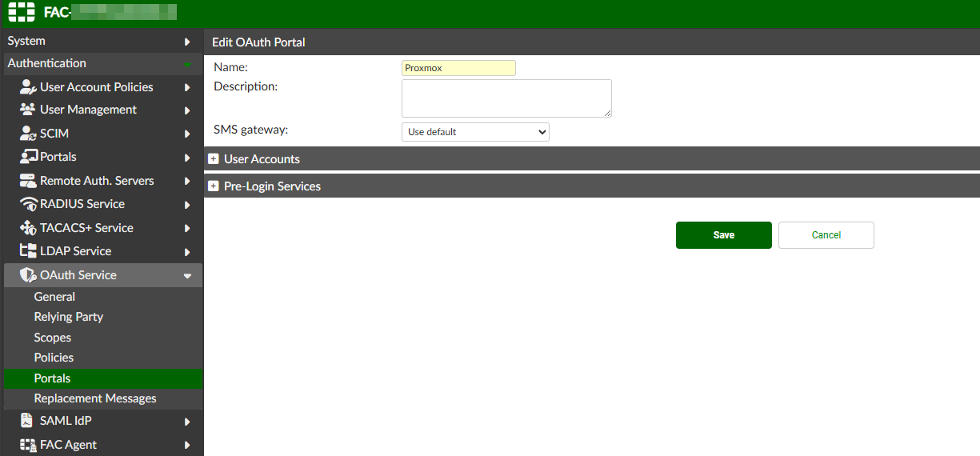Click the Name input field
Screen dimensions: 980x456
[x=458, y=68]
